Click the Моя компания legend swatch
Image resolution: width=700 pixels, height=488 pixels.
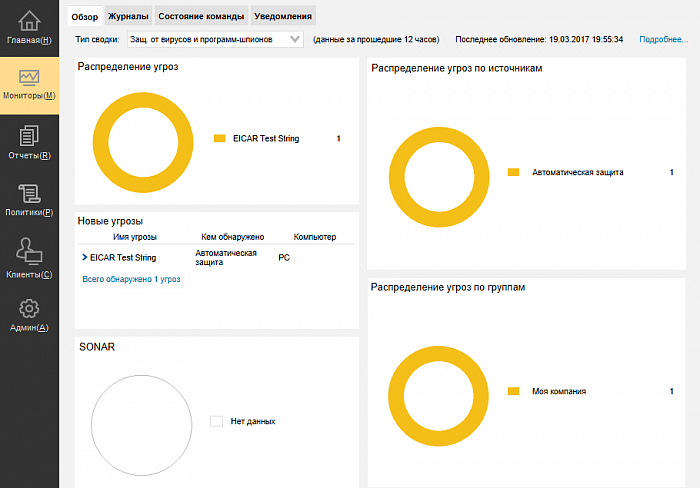point(514,391)
